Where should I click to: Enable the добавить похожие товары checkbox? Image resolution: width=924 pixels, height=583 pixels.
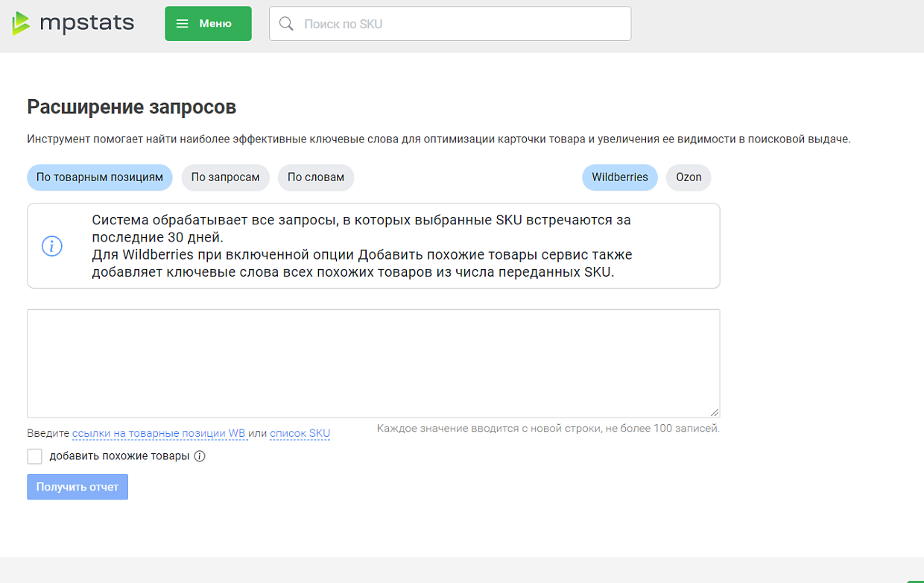pos(34,456)
